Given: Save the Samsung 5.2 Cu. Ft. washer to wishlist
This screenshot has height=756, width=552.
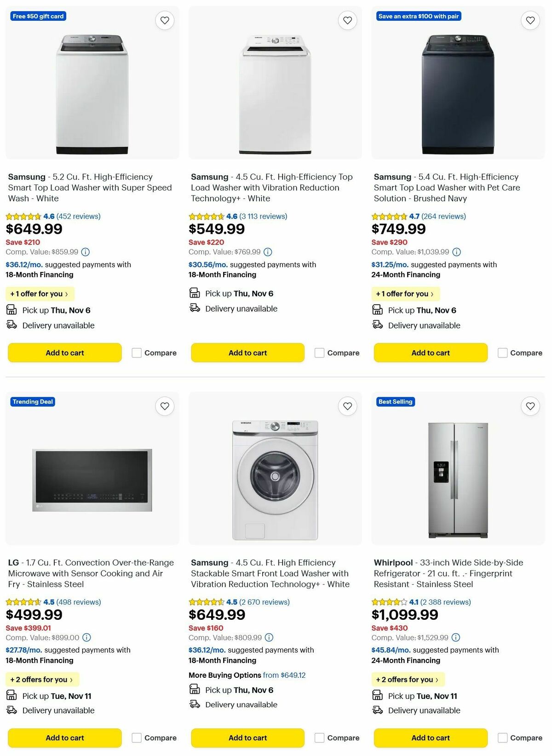Looking at the screenshot, I should click(165, 20).
